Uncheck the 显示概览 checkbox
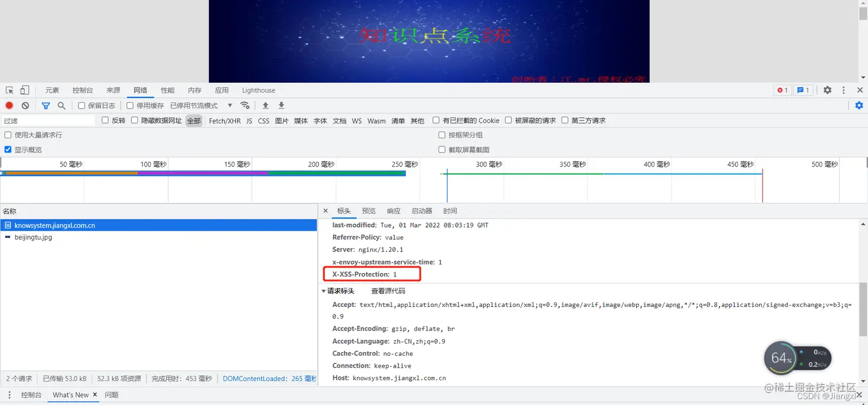This screenshot has height=405, width=868. (x=8, y=150)
